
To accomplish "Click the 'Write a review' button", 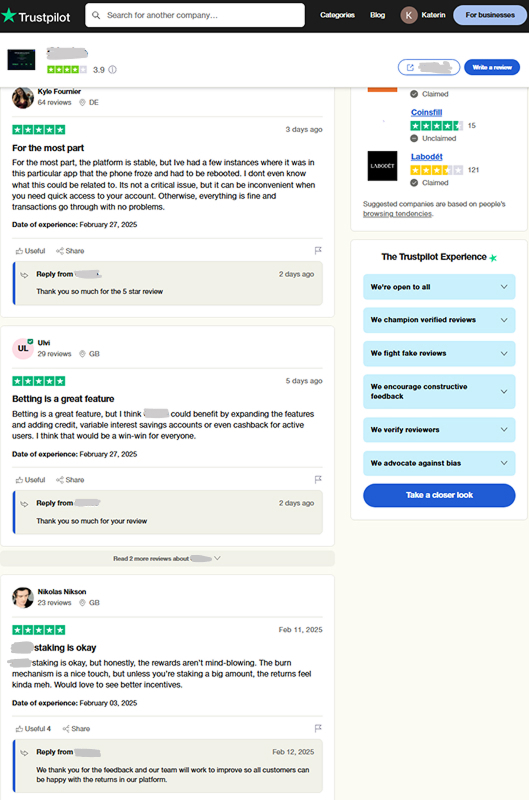I will pos(492,67).
